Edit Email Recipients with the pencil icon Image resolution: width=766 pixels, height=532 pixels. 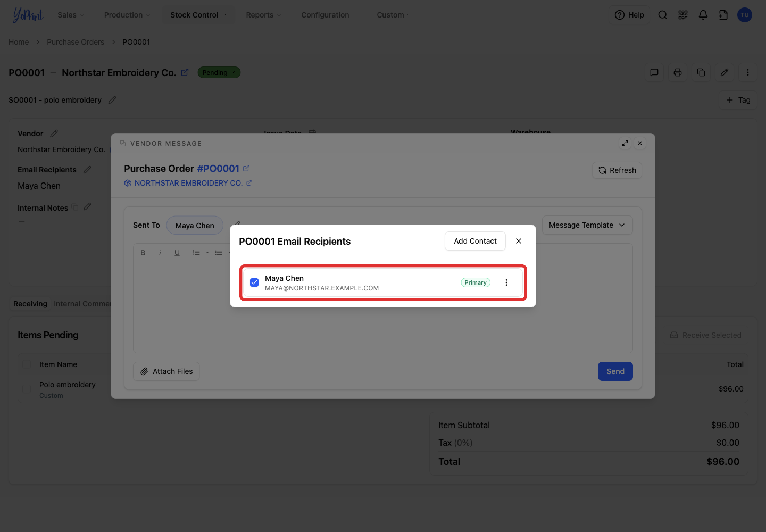(x=87, y=170)
